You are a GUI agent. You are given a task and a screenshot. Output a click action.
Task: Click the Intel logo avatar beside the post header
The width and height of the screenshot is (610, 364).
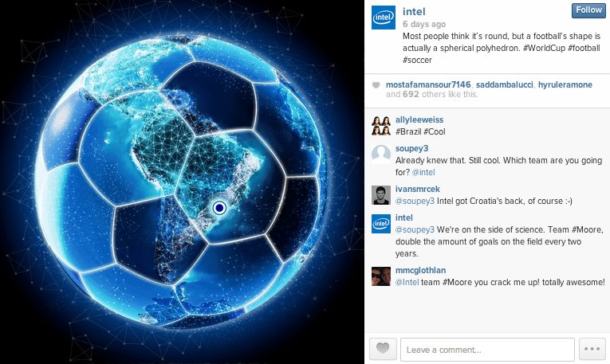(384, 18)
